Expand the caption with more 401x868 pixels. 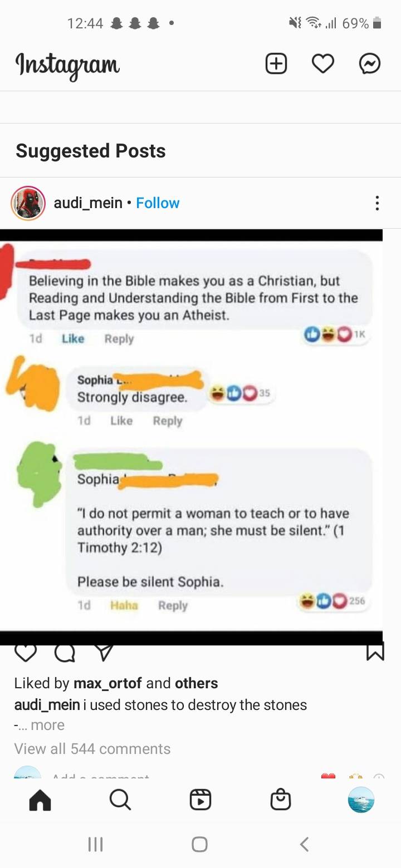click(47, 725)
